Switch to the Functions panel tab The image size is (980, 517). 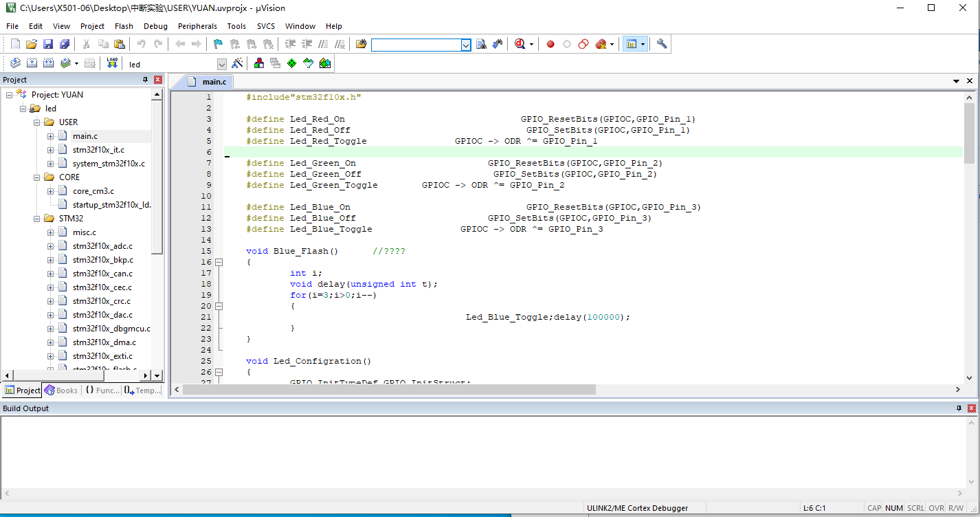coord(102,390)
